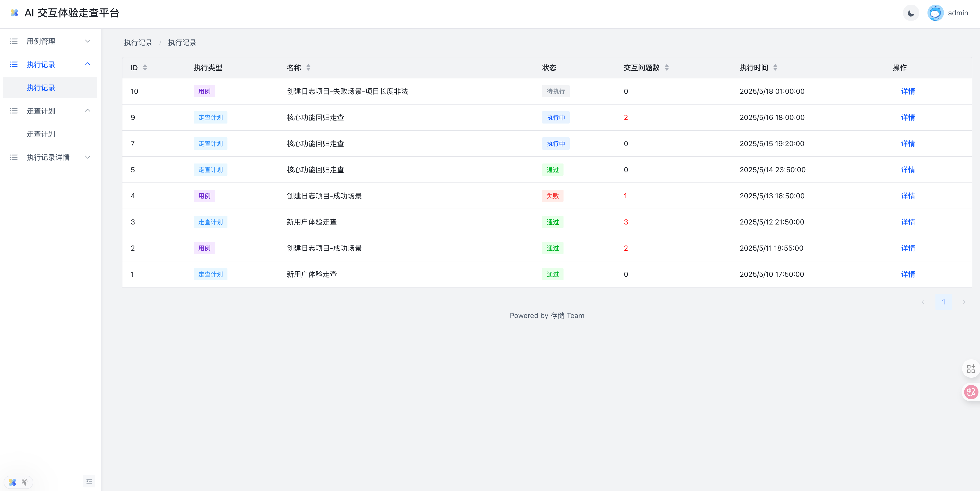
Task: Click the 新用户体验走查 name in row 1
Action: [311, 274]
